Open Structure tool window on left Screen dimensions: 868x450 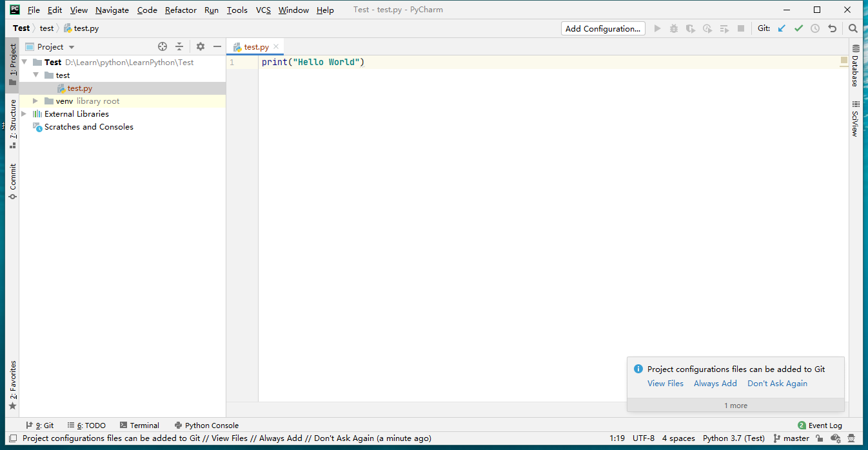click(x=12, y=124)
